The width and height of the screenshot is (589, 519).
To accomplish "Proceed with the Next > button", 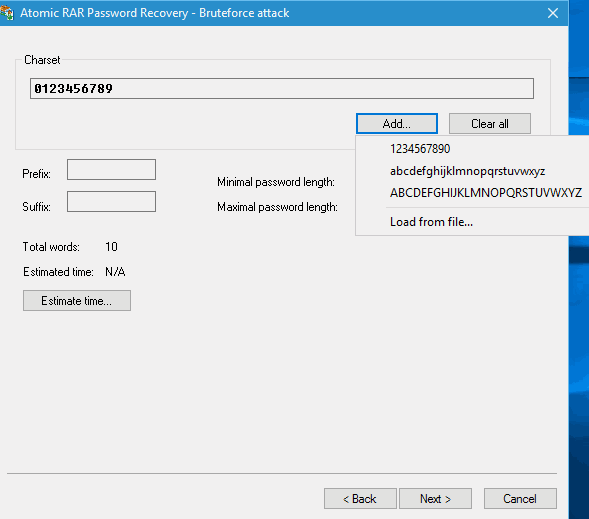I will pos(435,499).
